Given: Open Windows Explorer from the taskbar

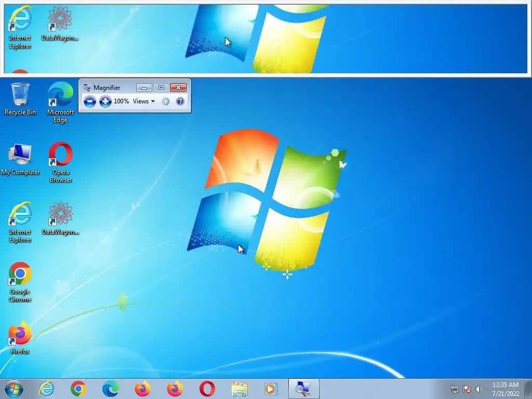Looking at the screenshot, I should point(239,389).
